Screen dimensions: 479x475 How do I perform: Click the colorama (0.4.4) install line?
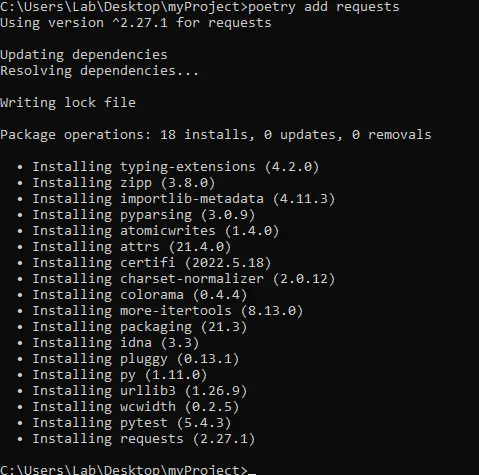pos(132,295)
